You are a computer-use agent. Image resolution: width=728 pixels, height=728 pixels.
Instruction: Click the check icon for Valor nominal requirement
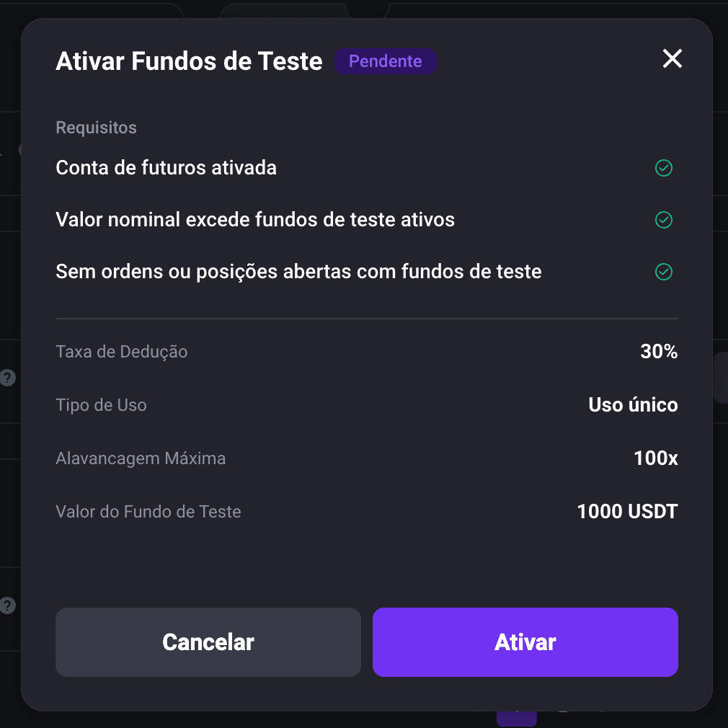pyautogui.click(x=663, y=220)
